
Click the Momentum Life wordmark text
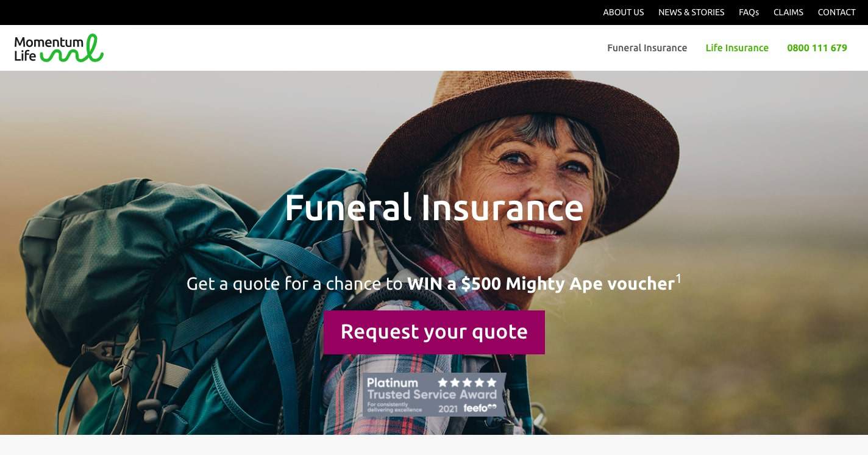click(40, 49)
